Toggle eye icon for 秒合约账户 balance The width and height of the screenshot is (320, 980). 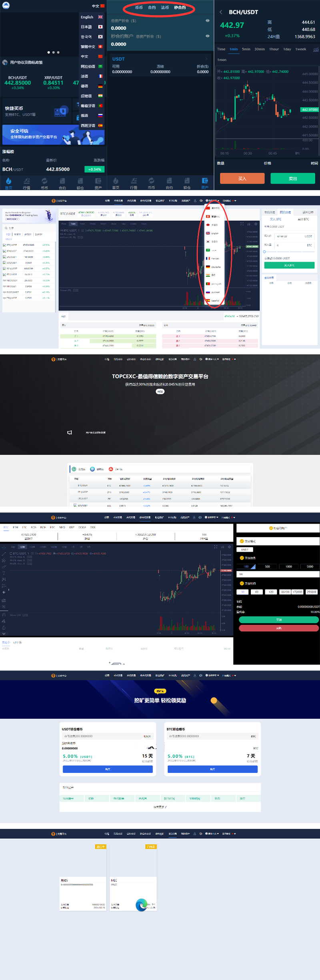(x=207, y=36)
